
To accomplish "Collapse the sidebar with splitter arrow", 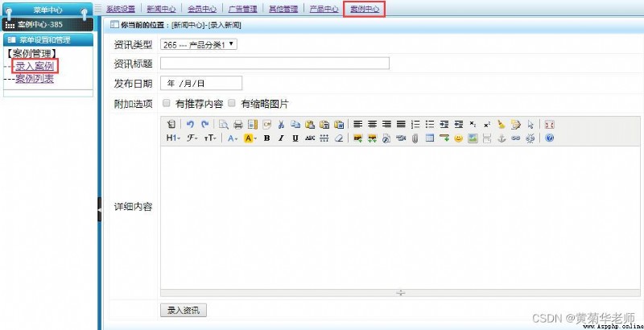I will [x=99, y=209].
